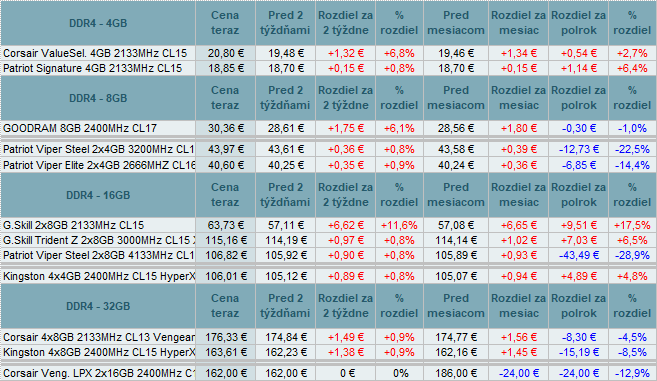Select Corsair 4x8GB 2133MHz CL13 Vengeance row

pyautogui.click(x=328, y=337)
